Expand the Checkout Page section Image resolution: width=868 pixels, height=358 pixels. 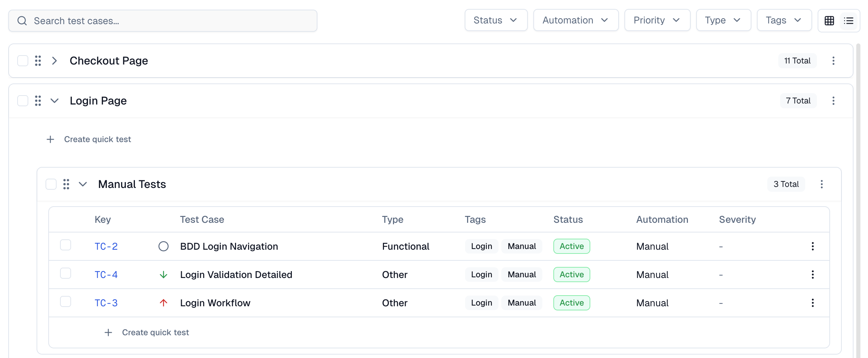[x=54, y=61]
